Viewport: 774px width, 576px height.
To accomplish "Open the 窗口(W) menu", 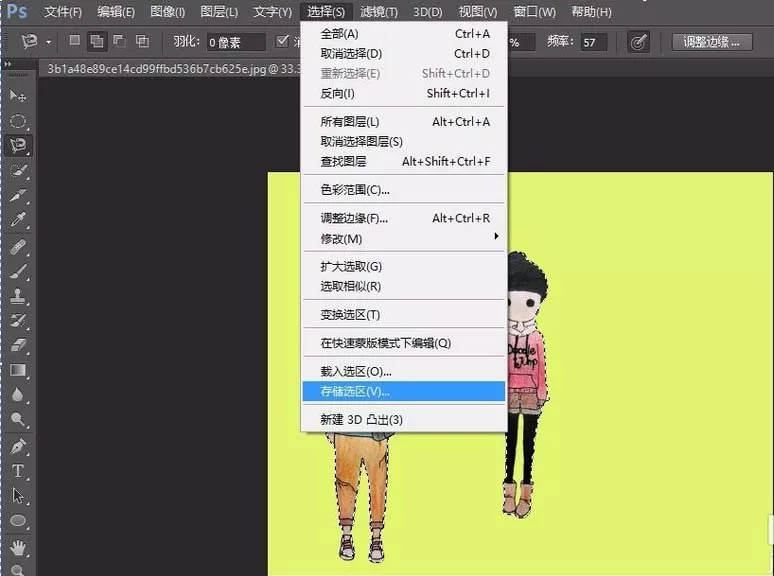I will tap(534, 11).
